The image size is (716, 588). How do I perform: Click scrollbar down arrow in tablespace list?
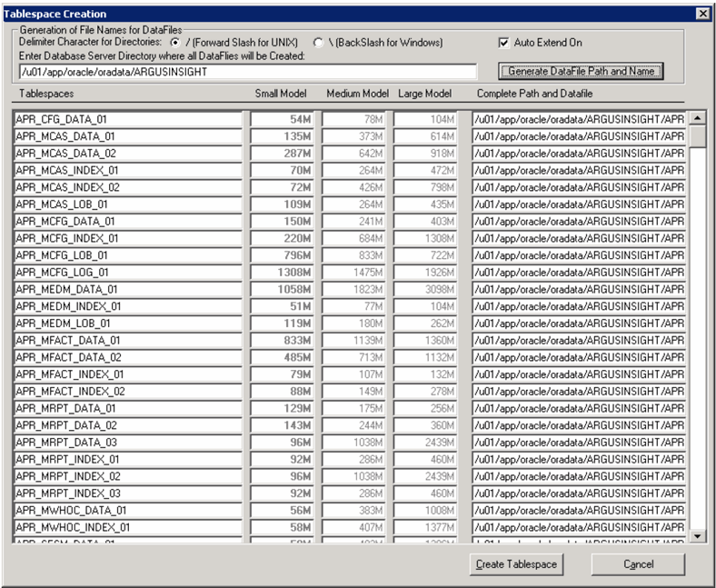(698, 536)
